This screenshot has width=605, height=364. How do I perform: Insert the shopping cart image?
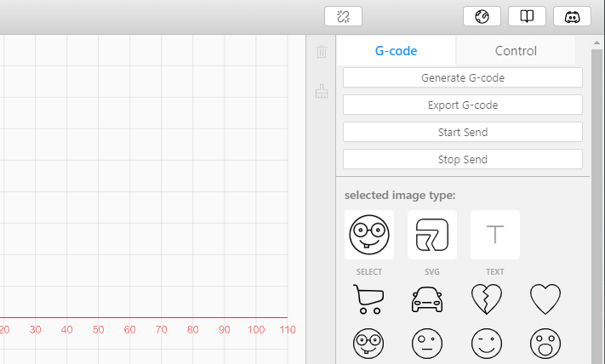(x=368, y=299)
